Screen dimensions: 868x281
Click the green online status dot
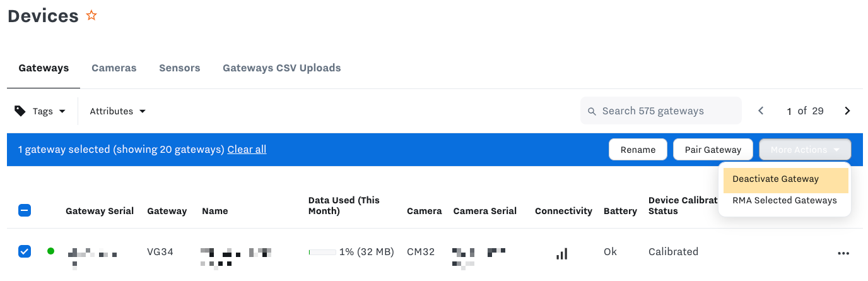point(50,251)
